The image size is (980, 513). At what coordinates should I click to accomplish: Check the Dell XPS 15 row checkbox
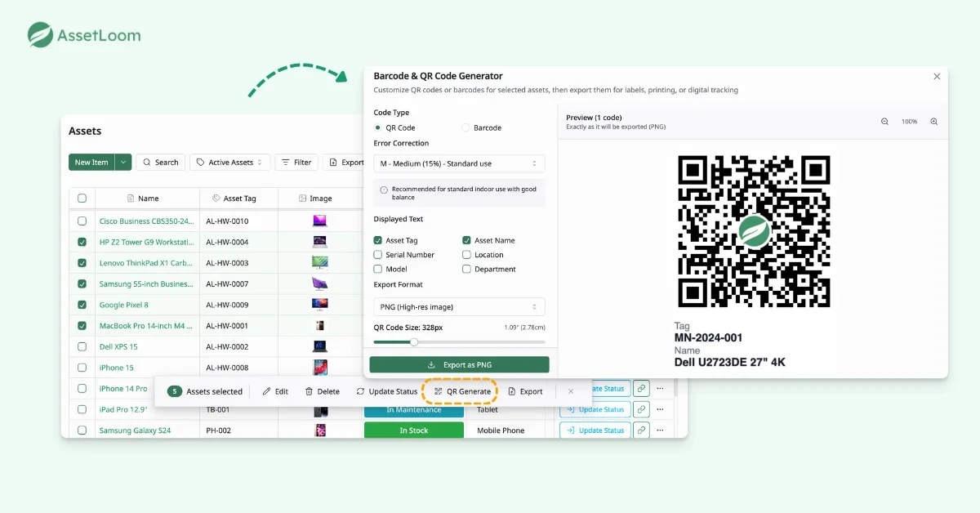point(82,346)
